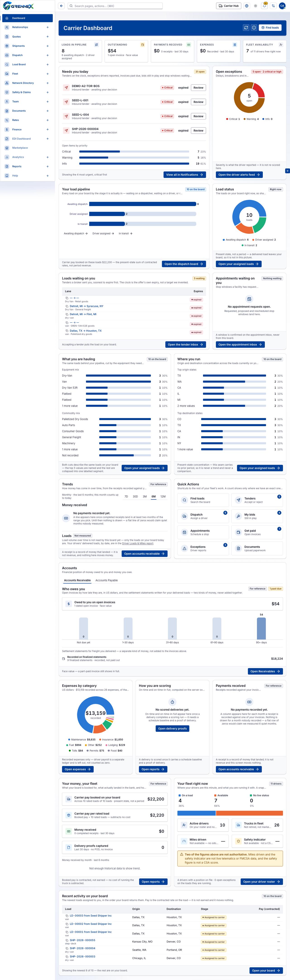Image resolution: width=290 pixels, height=980 pixels.
Task: Expand the Shipments sidebar section
Action: point(48,46)
